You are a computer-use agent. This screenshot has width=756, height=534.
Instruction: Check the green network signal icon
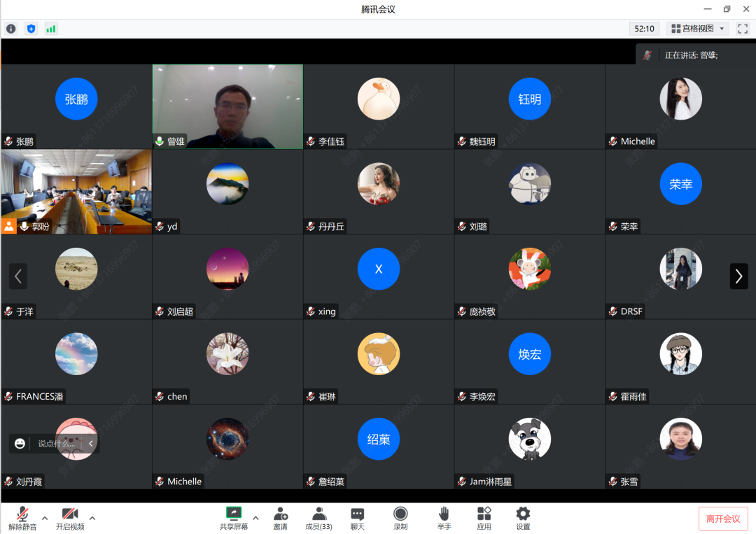pos(50,29)
